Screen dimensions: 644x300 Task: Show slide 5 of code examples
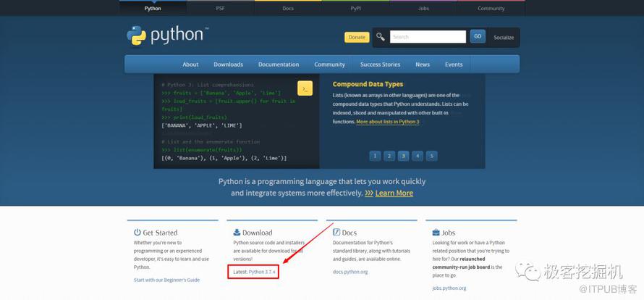click(432, 156)
